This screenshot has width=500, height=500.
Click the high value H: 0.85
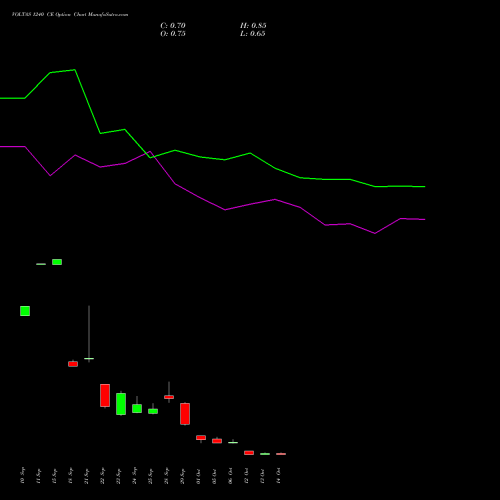(x=253, y=26)
